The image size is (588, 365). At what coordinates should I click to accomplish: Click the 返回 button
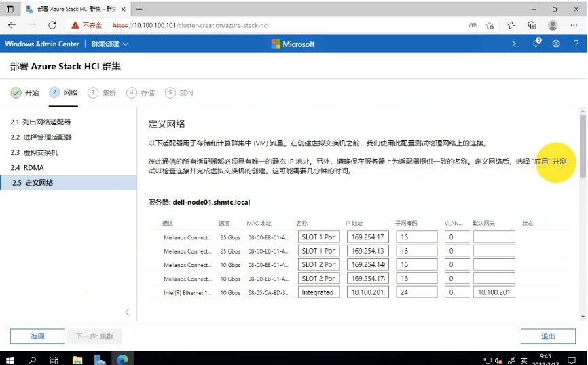pos(37,336)
